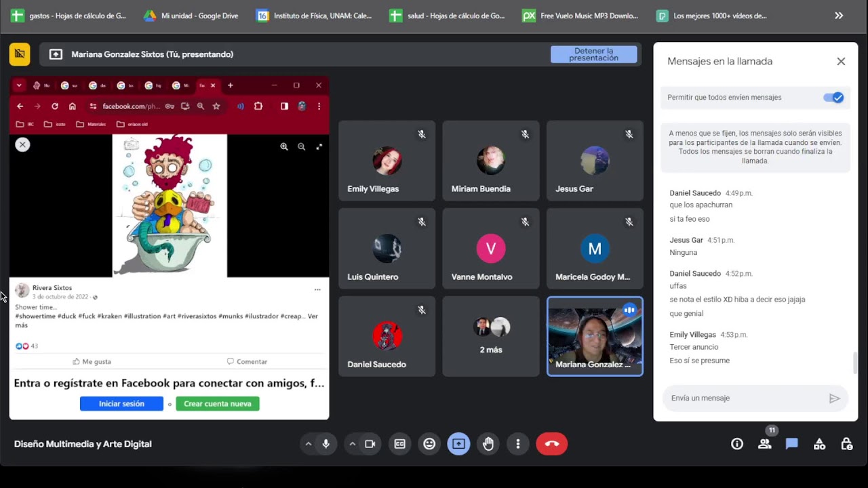This screenshot has width=868, height=488.
Task: Open the three-dot more options in call bar
Action: tap(518, 444)
